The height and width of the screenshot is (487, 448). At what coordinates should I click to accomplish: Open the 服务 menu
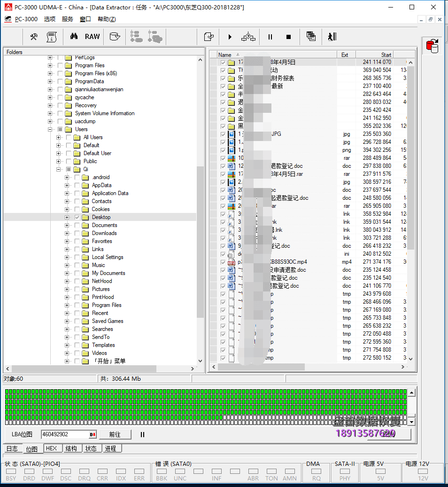(x=67, y=19)
